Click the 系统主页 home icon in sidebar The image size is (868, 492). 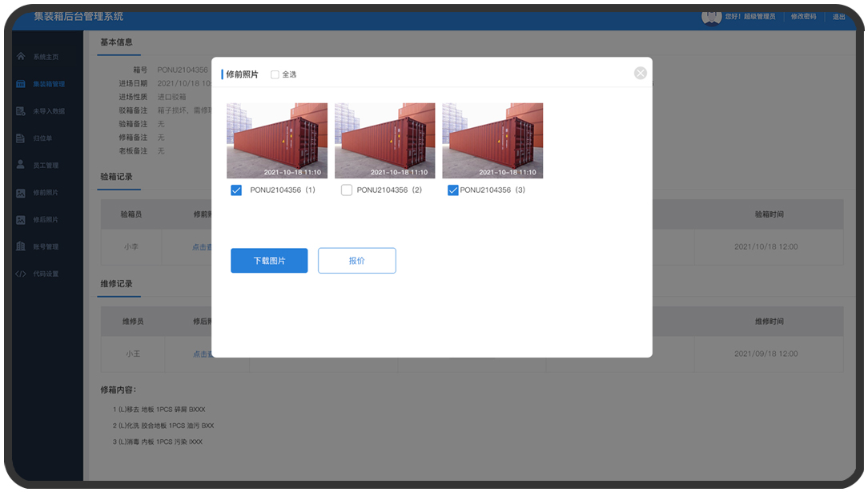click(x=21, y=57)
